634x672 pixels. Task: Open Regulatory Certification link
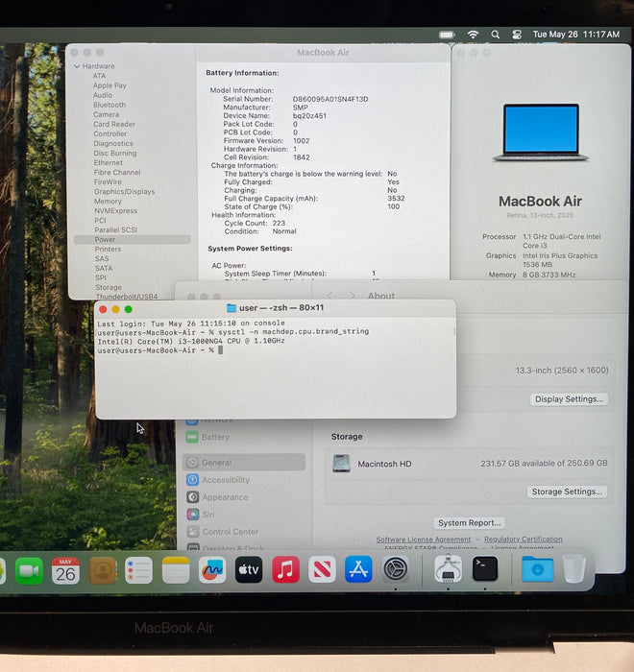pyautogui.click(x=524, y=539)
